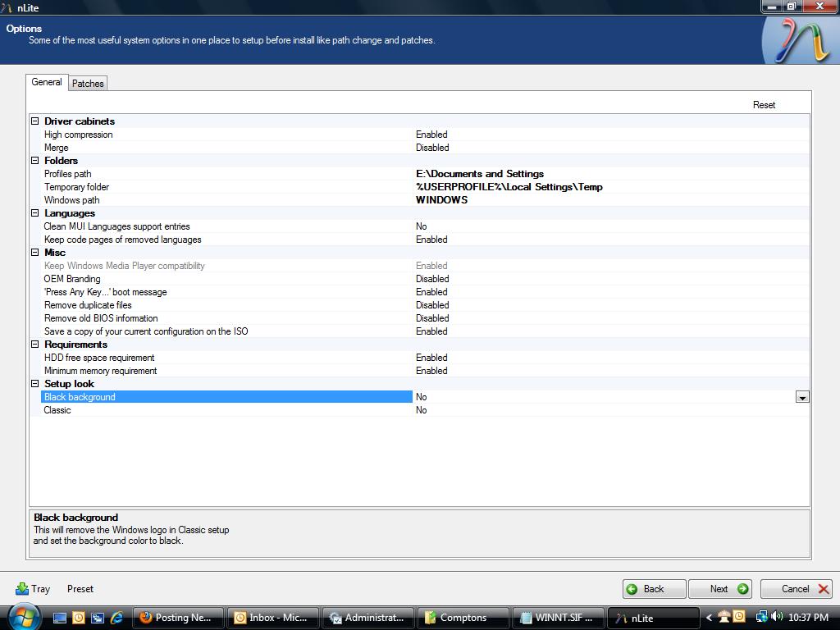Collapse the Requirements group

point(34,345)
